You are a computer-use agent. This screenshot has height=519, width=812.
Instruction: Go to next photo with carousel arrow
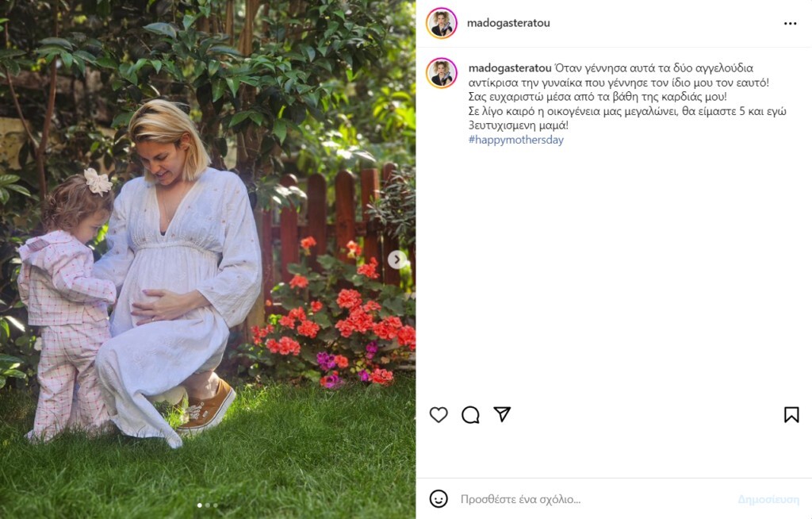[397, 259]
